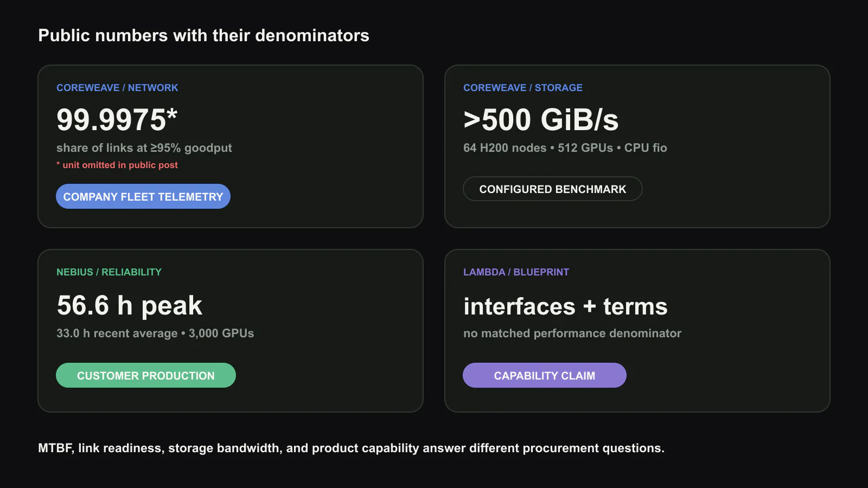Click the CONFIGURED BENCHMARK pill
The width and height of the screenshot is (868, 488).
pyautogui.click(x=553, y=189)
